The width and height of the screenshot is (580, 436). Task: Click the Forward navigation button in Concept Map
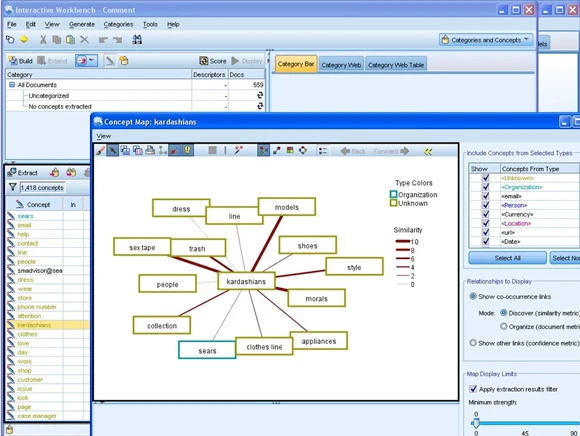[391, 151]
